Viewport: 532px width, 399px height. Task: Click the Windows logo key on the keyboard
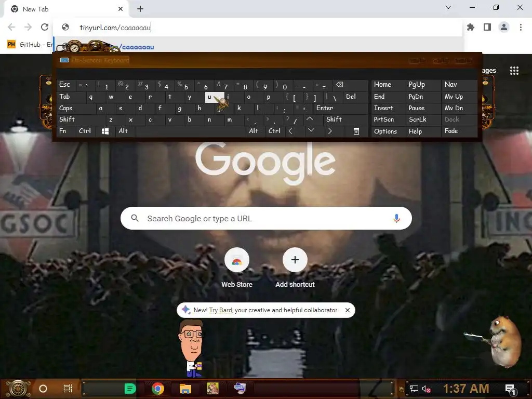click(105, 131)
